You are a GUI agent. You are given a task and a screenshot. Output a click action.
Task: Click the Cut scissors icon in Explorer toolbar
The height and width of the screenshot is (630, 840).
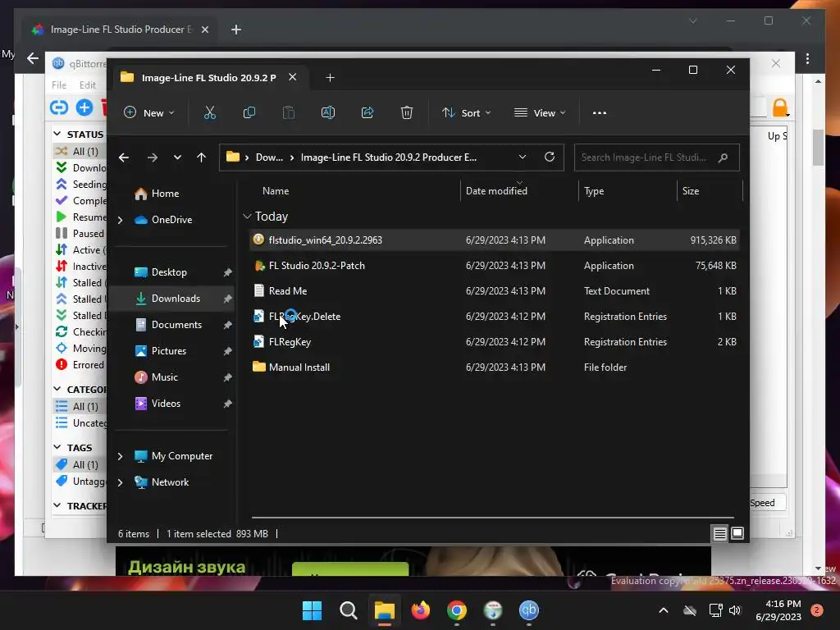point(209,112)
